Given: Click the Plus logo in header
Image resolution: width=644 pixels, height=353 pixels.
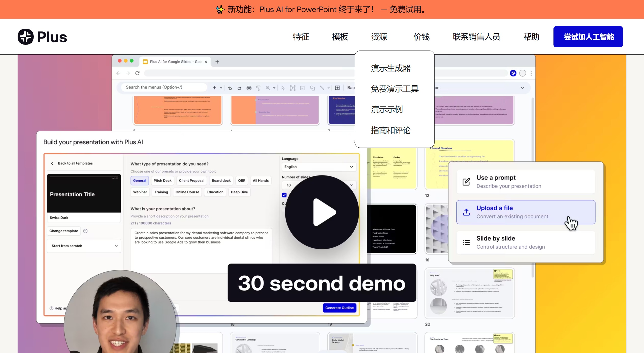Looking at the screenshot, I should point(42,37).
